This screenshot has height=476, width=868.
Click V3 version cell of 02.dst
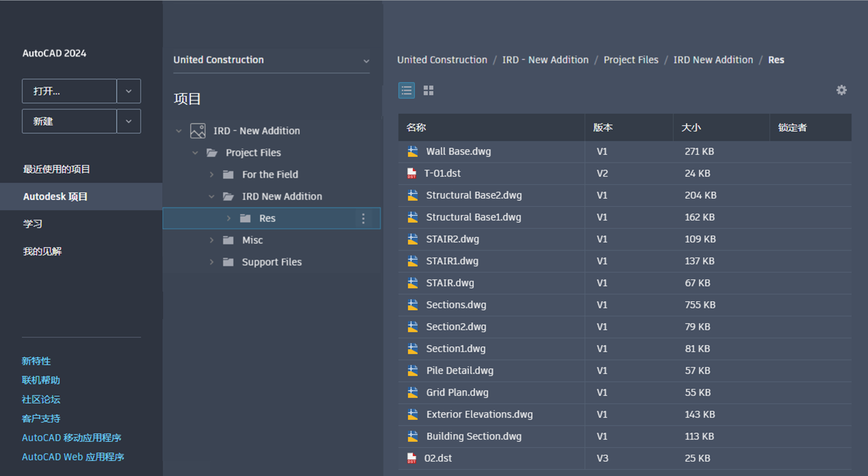coord(603,458)
